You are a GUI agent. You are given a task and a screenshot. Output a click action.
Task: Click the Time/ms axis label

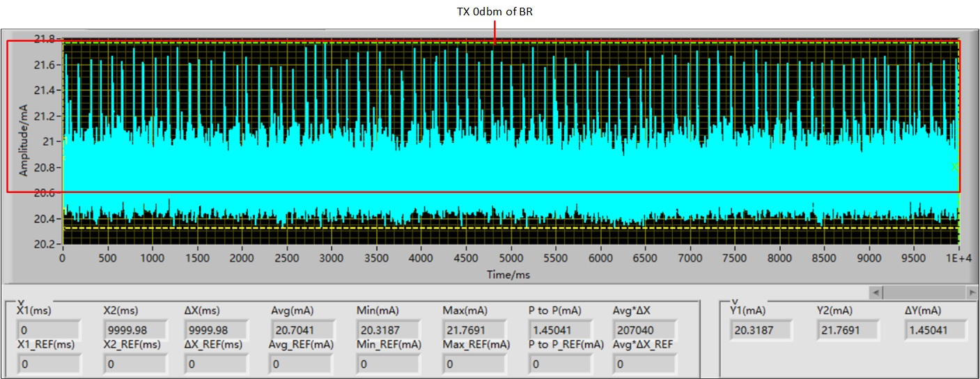pyautogui.click(x=508, y=274)
